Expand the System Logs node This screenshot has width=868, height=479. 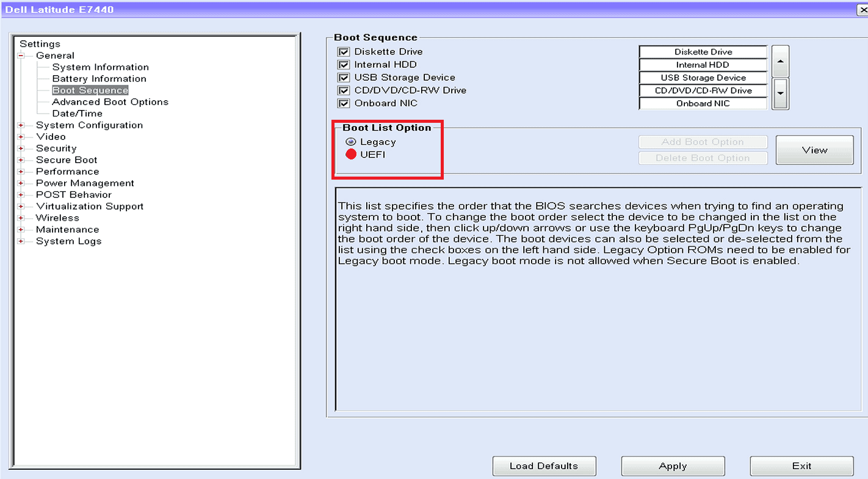pyautogui.click(x=21, y=241)
